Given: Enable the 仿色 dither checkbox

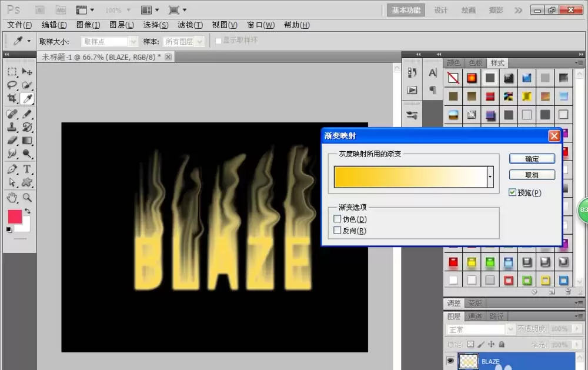Looking at the screenshot, I should [337, 219].
